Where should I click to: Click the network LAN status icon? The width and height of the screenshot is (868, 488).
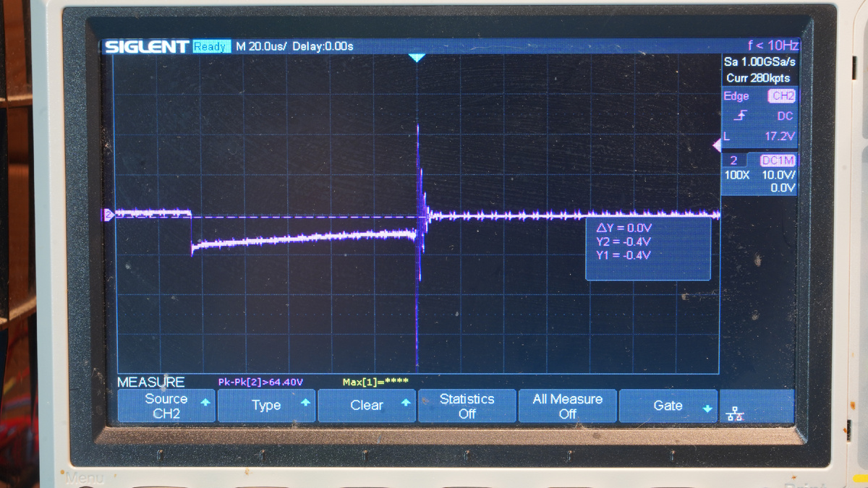coord(735,414)
